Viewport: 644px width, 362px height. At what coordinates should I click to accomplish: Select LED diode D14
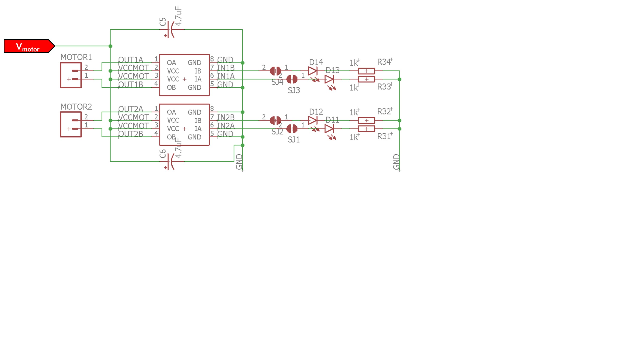[313, 71]
